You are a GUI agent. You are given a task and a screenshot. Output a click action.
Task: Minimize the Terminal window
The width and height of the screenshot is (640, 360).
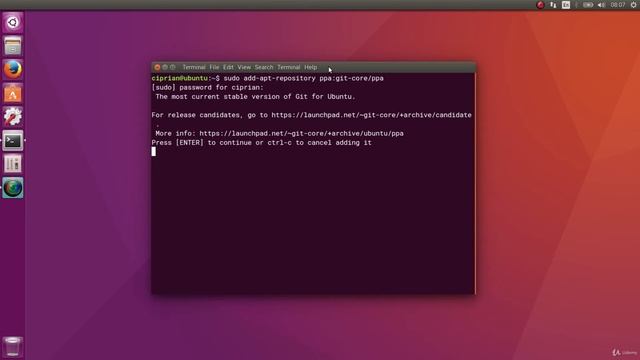165,67
